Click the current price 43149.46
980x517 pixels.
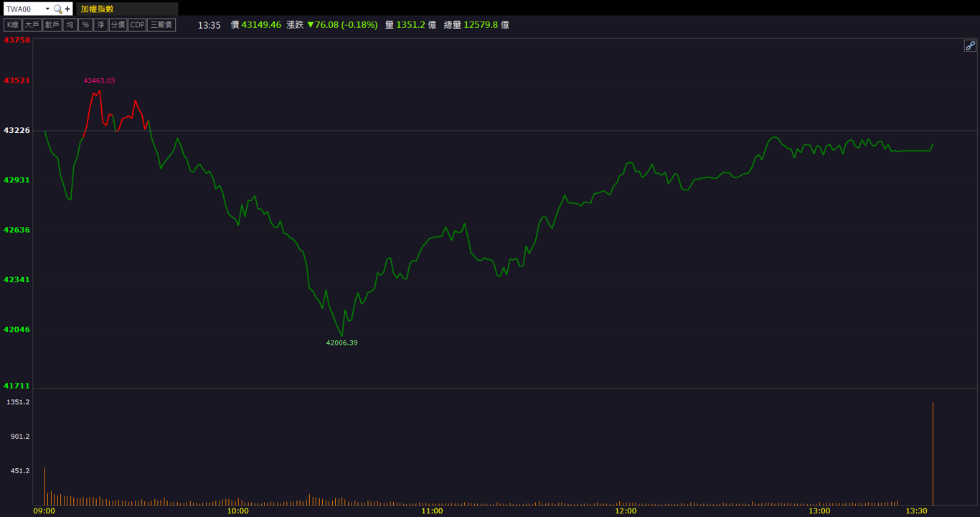[261, 24]
